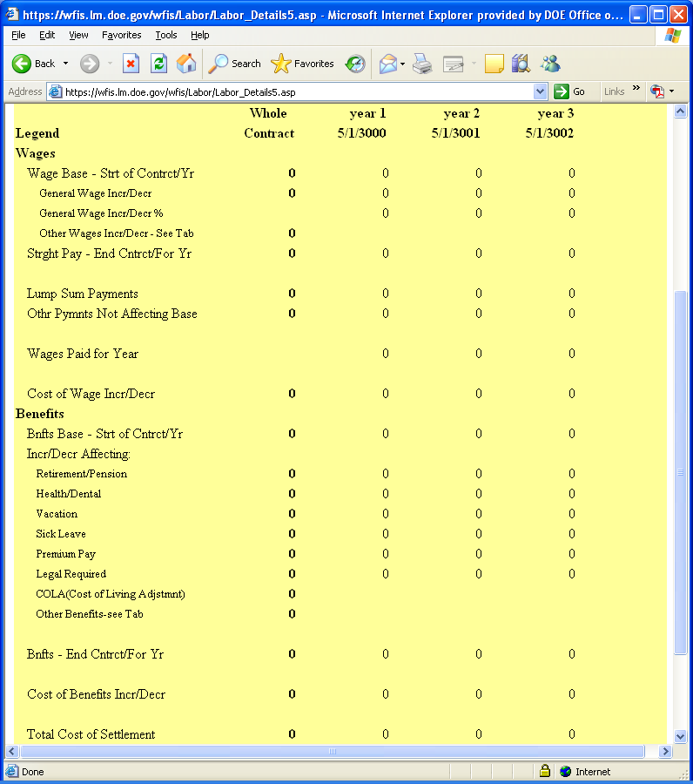Screen dimensions: 693x784
Task: Click the 'Cost of Benefits Incr/Decr' label
Action: pyautogui.click(x=96, y=694)
